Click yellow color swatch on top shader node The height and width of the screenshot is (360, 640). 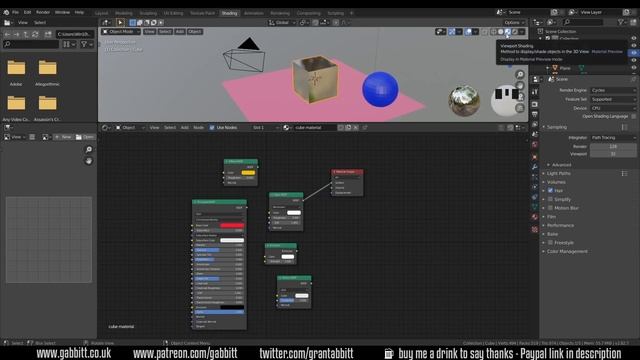[248, 173]
